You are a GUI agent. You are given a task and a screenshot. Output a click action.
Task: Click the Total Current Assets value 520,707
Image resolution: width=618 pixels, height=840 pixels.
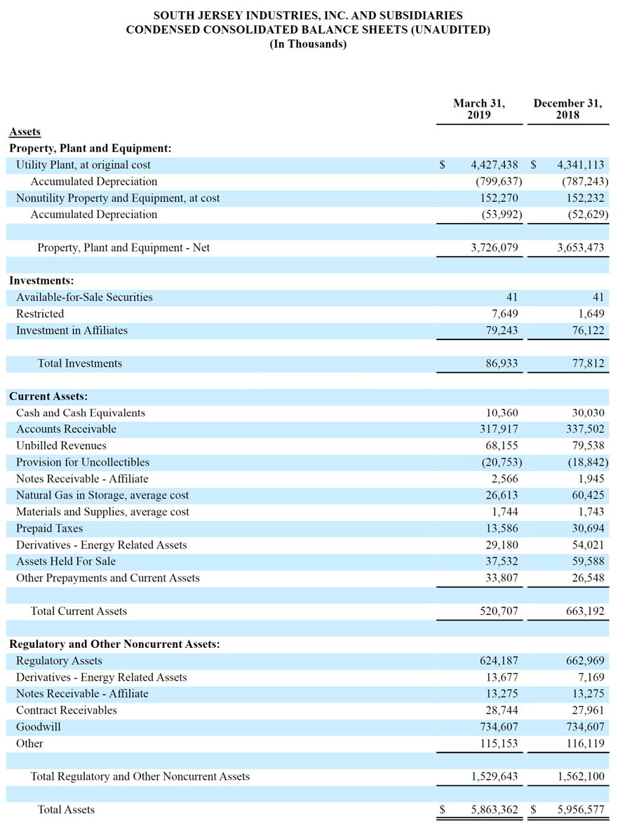coord(499,611)
